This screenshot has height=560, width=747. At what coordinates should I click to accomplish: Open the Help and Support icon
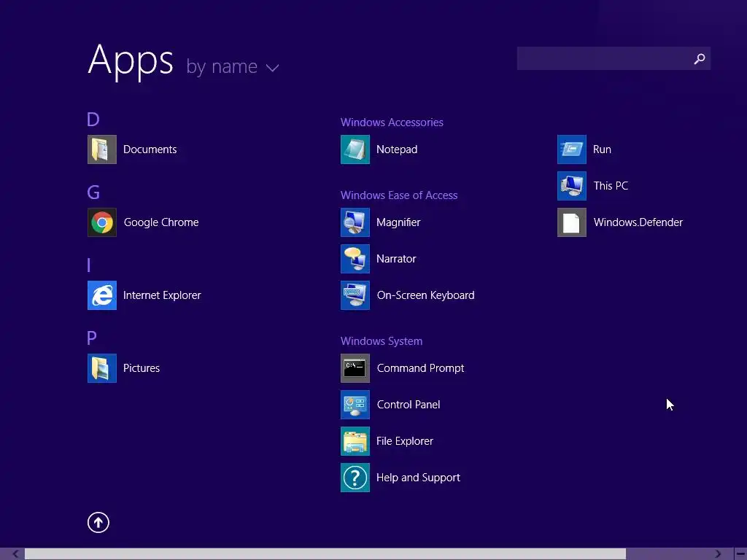[x=355, y=478]
